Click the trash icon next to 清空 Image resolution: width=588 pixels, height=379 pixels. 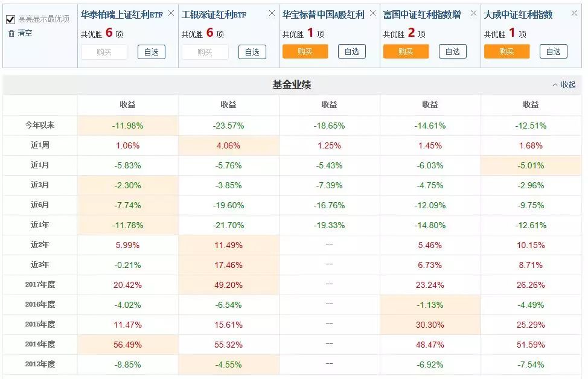tap(11, 33)
